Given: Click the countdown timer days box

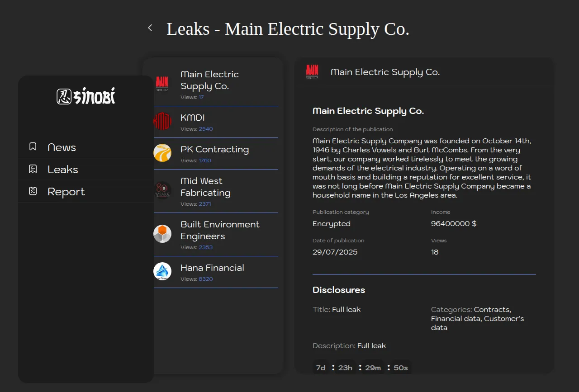Looking at the screenshot, I should pos(321,368).
